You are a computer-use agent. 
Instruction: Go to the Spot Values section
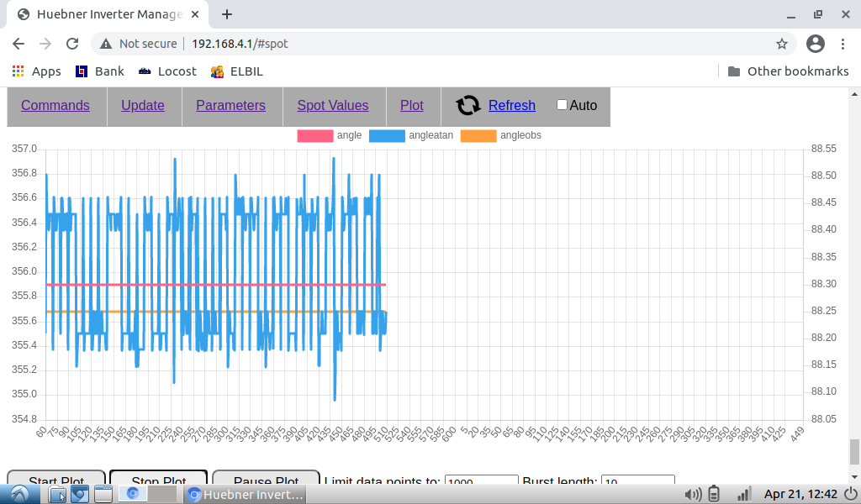click(x=333, y=105)
